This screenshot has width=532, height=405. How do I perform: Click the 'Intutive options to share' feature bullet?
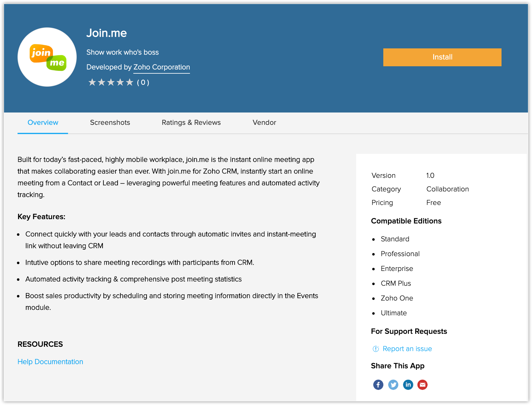coord(140,263)
